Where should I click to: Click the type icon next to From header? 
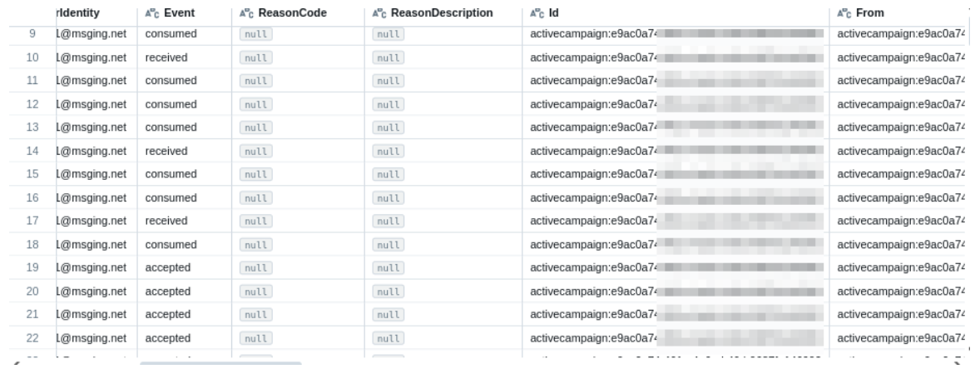tap(843, 14)
